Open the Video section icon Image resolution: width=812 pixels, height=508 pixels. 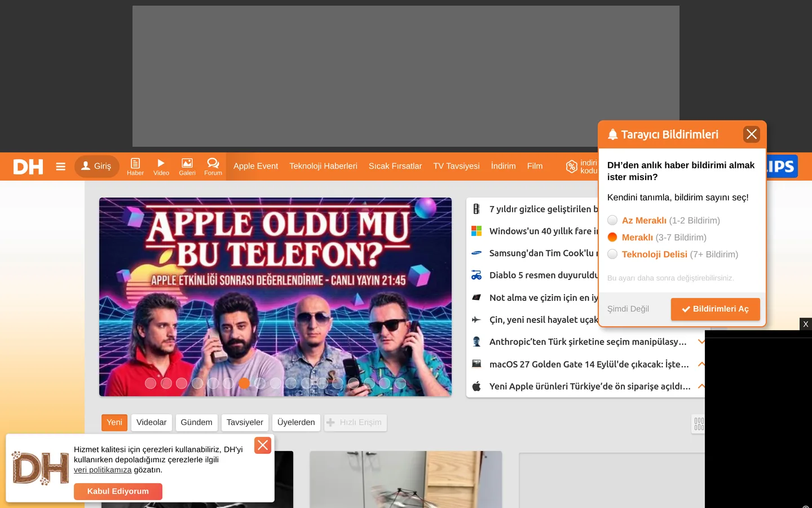tap(161, 167)
